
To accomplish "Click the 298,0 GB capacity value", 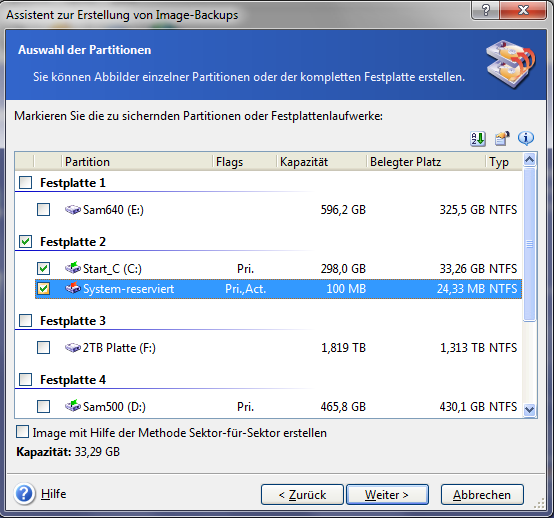I will (343, 269).
